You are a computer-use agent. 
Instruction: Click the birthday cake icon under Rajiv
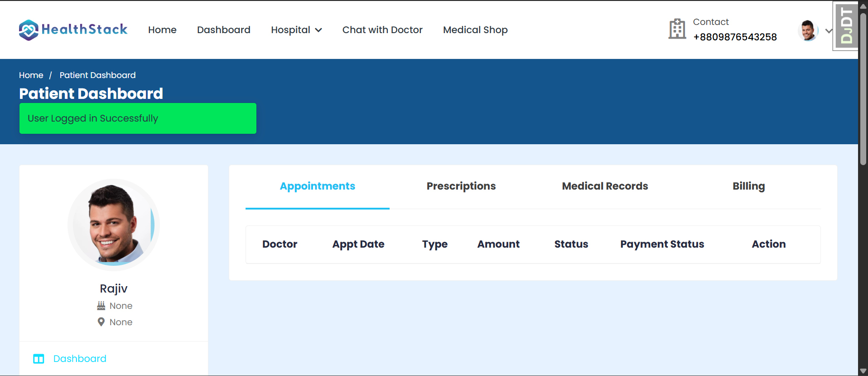101,306
